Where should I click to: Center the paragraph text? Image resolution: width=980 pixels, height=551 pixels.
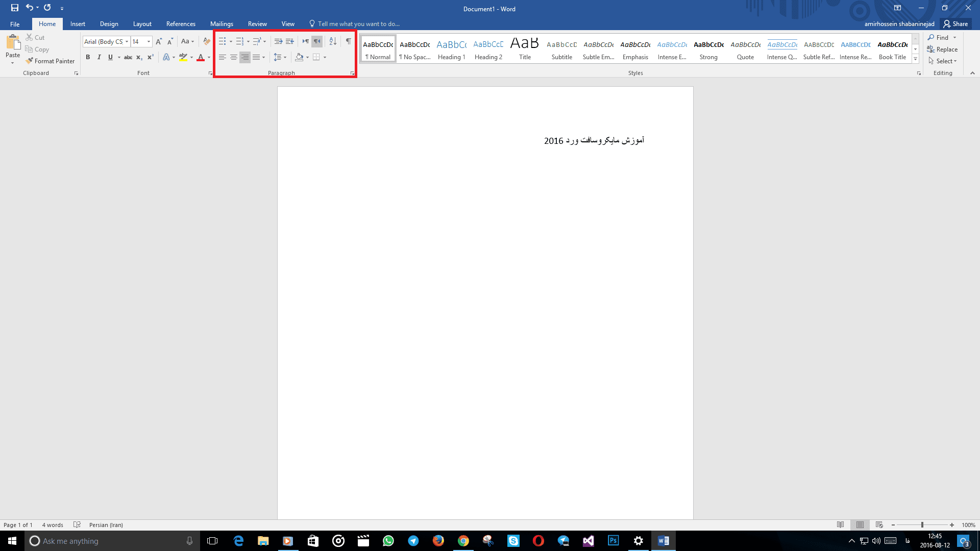(x=234, y=57)
